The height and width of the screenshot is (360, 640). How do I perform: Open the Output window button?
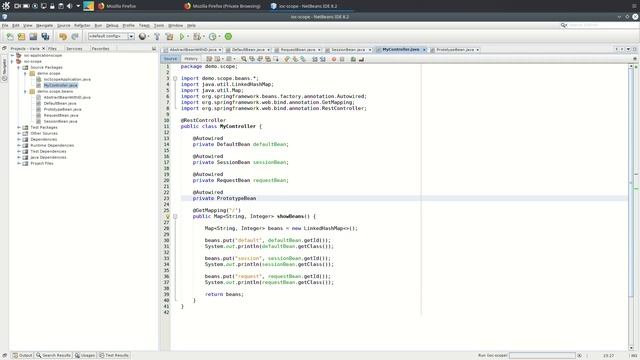22,356
